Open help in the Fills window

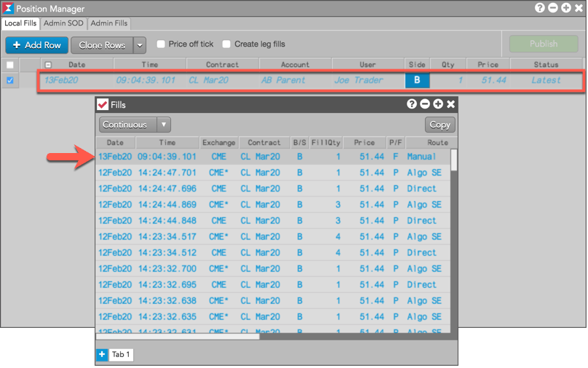coord(412,104)
